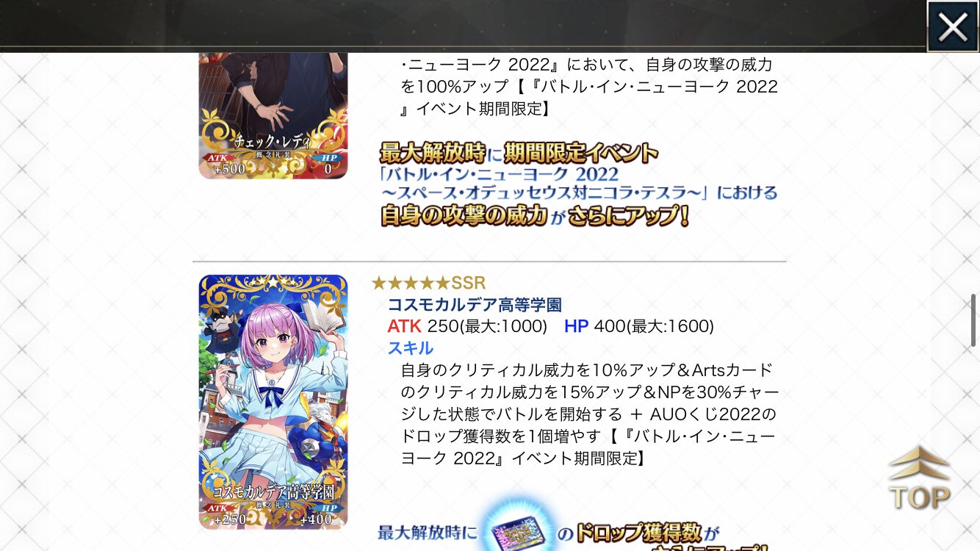Click the five-star SSR rarity label
Viewport: 980px width, 551px height.
[428, 284]
